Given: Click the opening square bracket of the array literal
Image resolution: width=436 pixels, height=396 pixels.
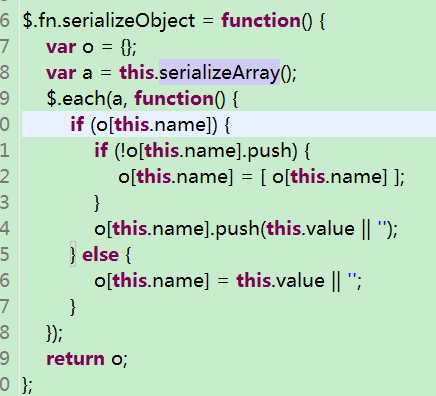Looking at the screenshot, I should pyautogui.click(x=263, y=177).
